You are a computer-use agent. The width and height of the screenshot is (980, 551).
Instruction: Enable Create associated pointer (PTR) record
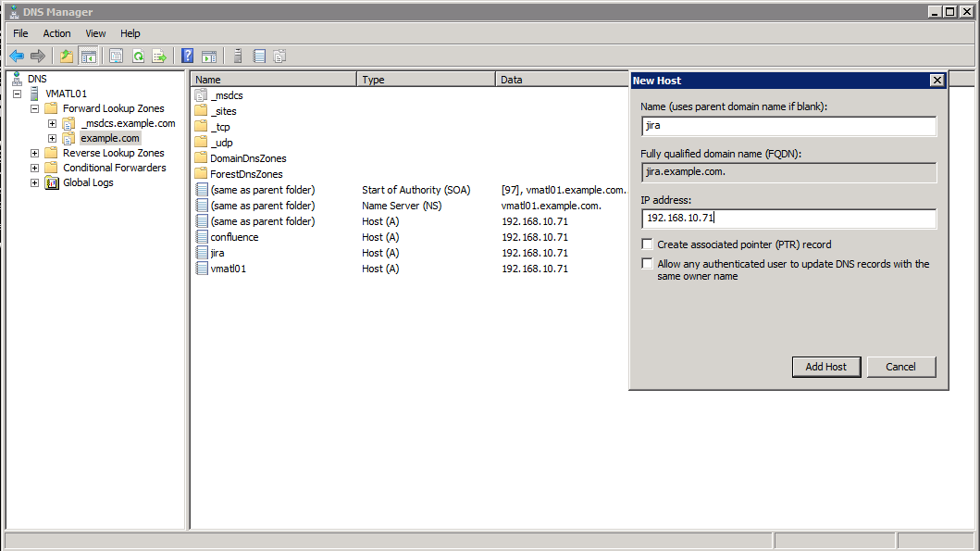(648, 244)
